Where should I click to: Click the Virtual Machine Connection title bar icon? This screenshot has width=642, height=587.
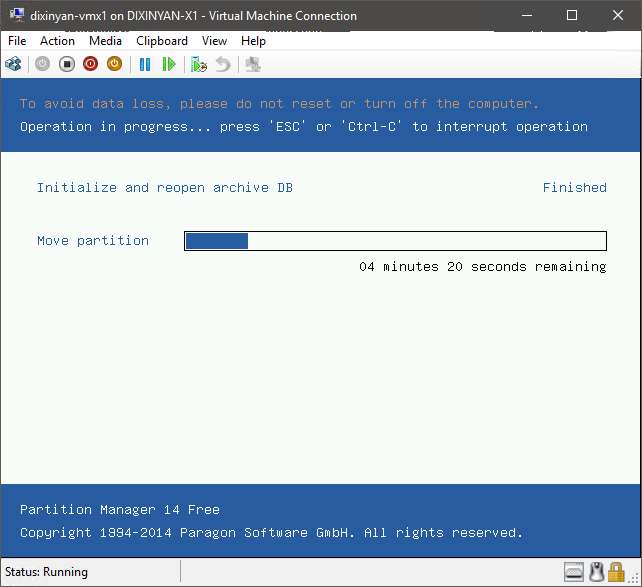[17, 15]
